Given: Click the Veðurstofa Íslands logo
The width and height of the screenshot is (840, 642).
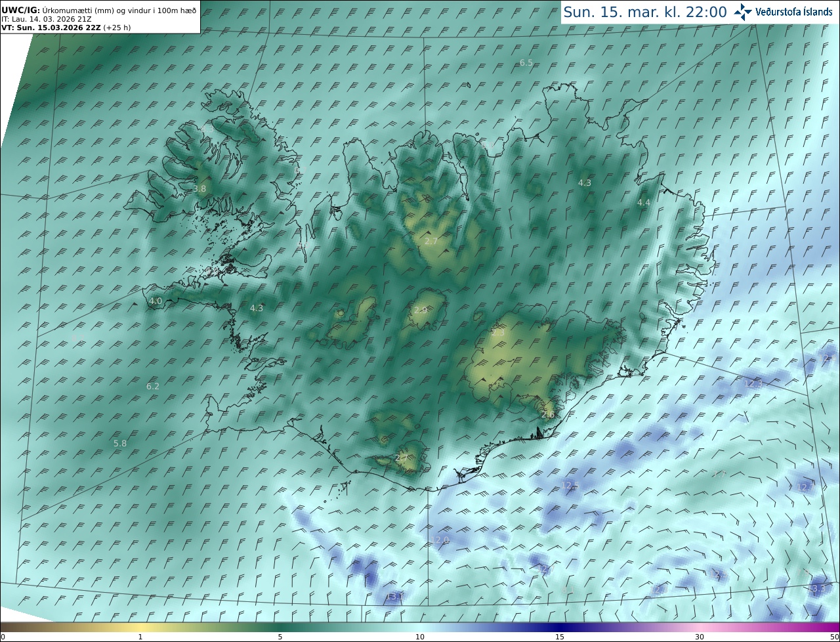Looking at the screenshot, I should pyautogui.click(x=783, y=12).
